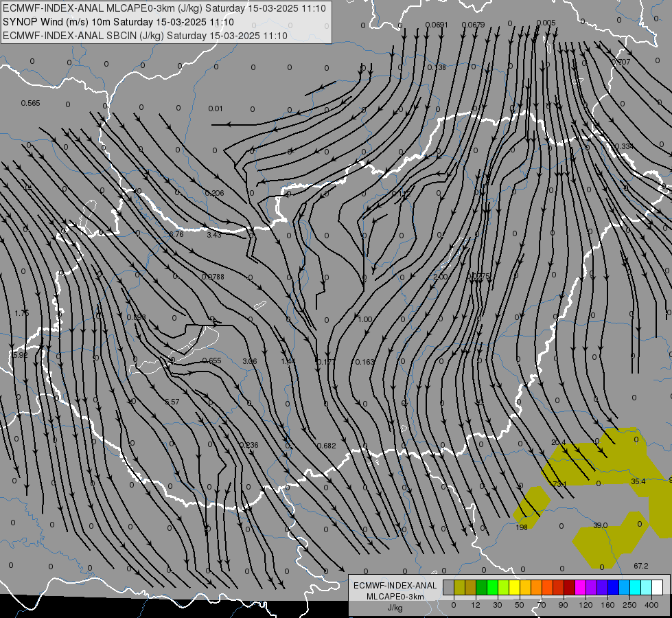Image resolution: width=672 pixels, height=618 pixels.
Task: Click legend tick label 120
Action: tap(585, 605)
